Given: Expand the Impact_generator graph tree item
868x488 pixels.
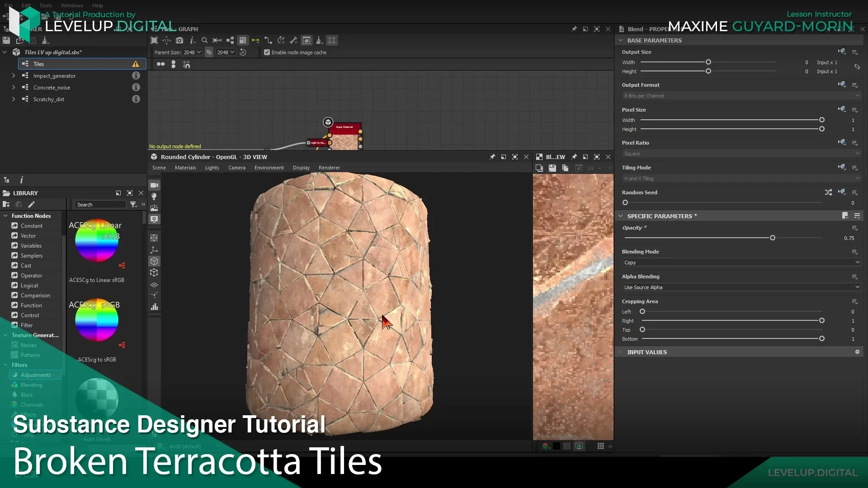Looking at the screenshot, I should [14, 76].
